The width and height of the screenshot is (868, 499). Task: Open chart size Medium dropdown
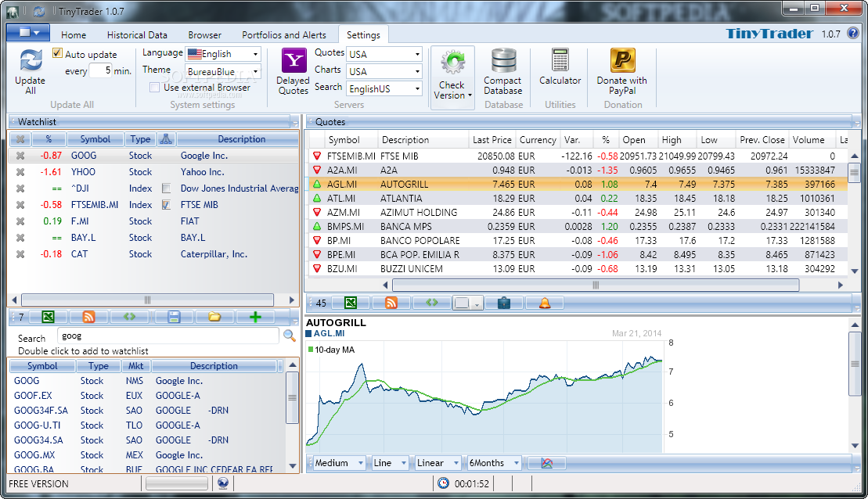(339, 463)
